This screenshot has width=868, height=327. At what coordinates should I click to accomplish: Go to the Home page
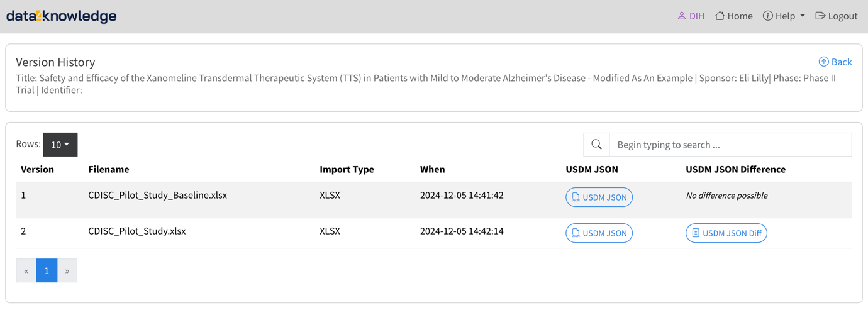[733, 16]
